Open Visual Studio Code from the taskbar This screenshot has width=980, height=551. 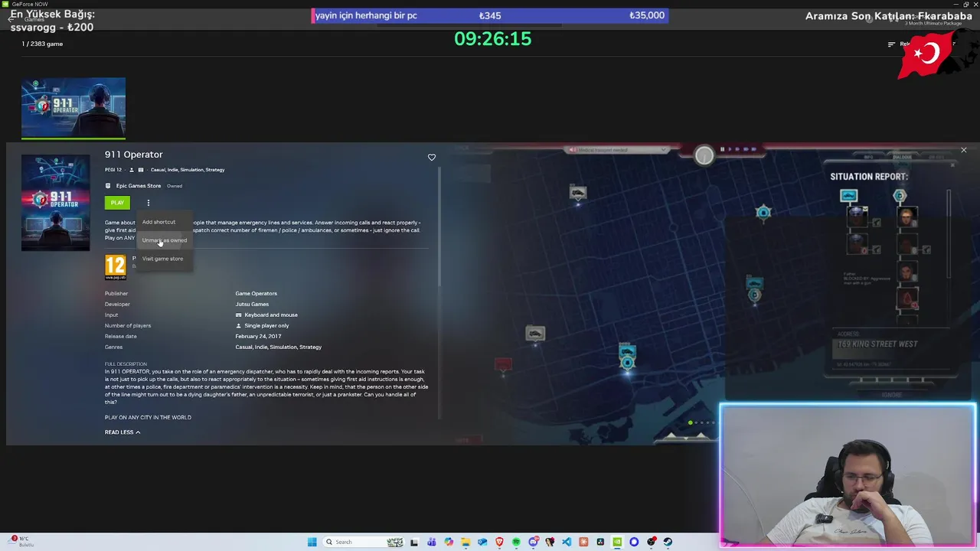[567, 542]
